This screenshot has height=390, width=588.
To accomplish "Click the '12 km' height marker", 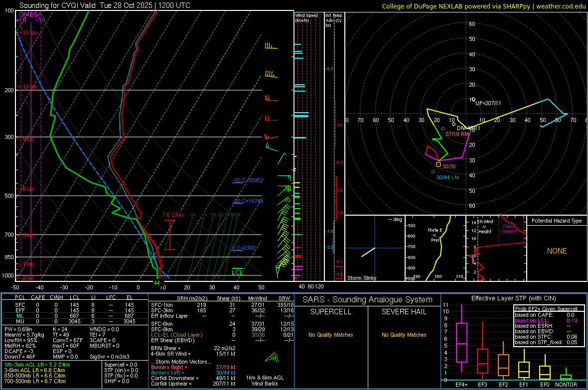I will [29, 87].
